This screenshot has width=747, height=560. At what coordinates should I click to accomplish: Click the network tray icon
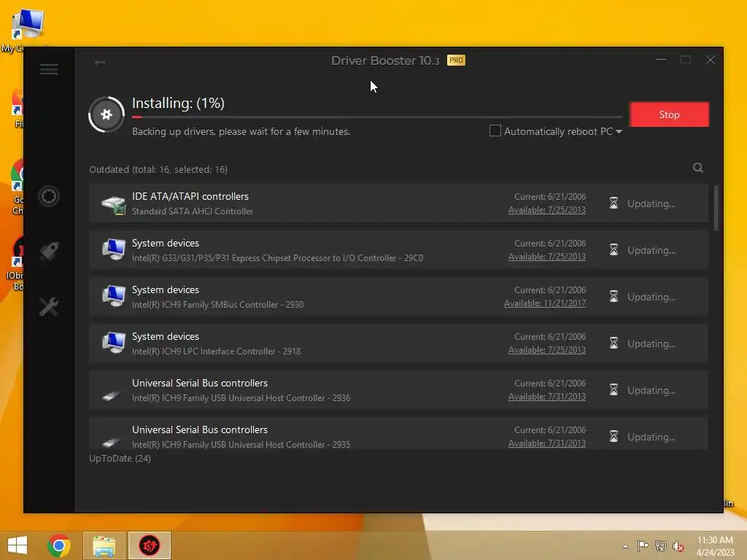tap(661, 545)
